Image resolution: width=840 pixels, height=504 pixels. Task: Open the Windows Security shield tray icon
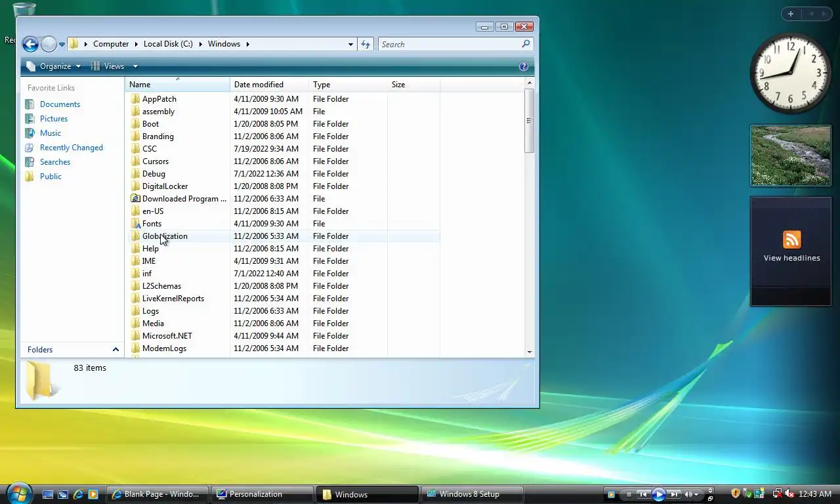coord(736,493)
